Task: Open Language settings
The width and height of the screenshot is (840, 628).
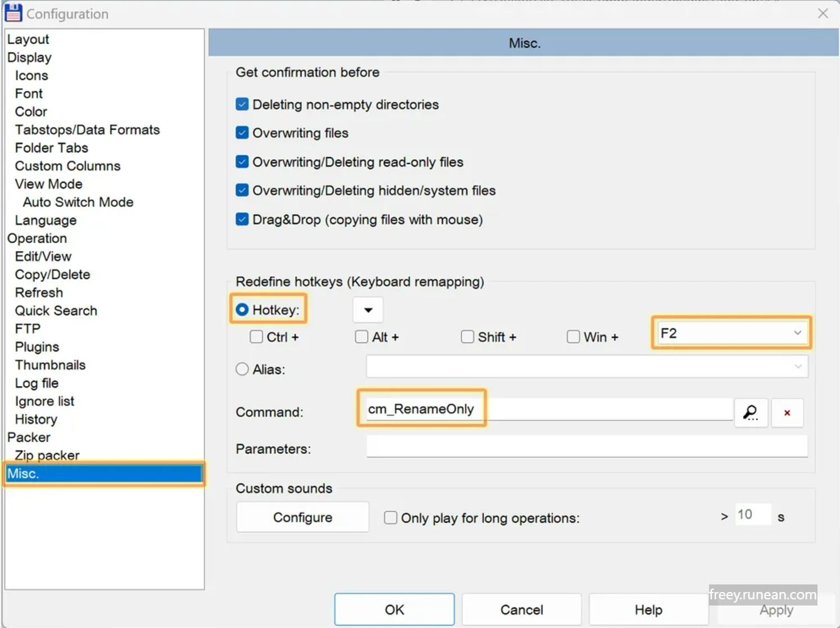Action: (x=46, y=220)
